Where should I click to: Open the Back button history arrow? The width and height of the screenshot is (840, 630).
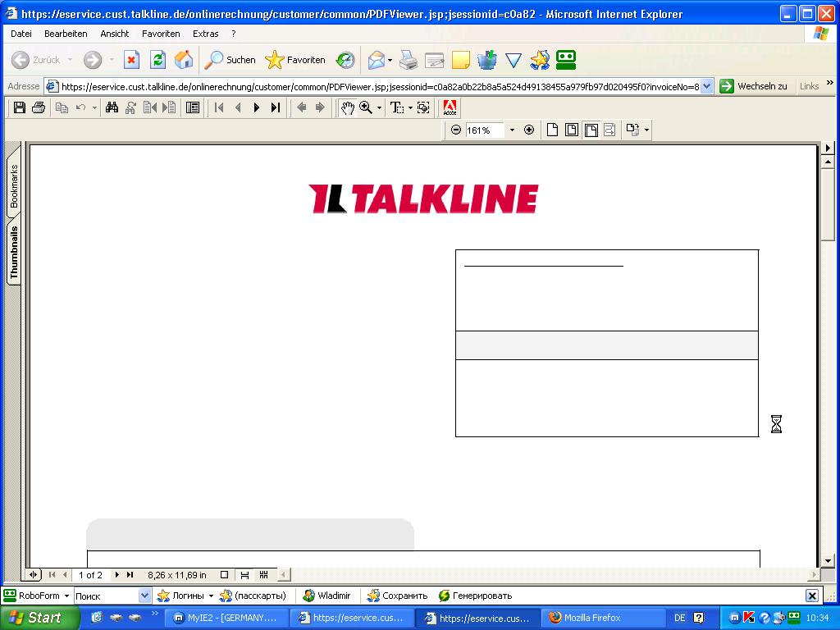[x=71, y=59]
